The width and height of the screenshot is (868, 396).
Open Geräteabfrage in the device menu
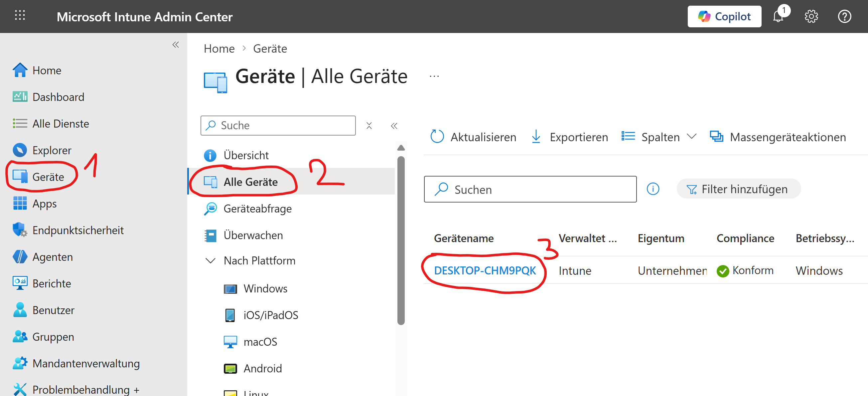click(257, 208)
